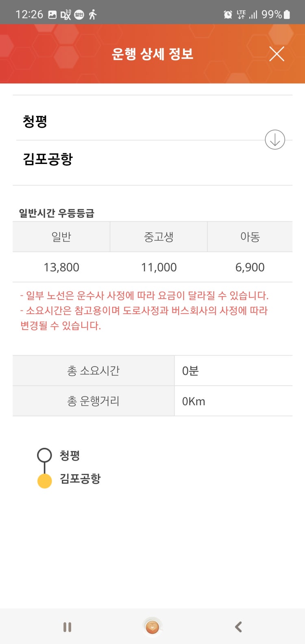Screen dimensions: 305x644
Task: Select the 아동 fare column header
Action: coord(250,237)
